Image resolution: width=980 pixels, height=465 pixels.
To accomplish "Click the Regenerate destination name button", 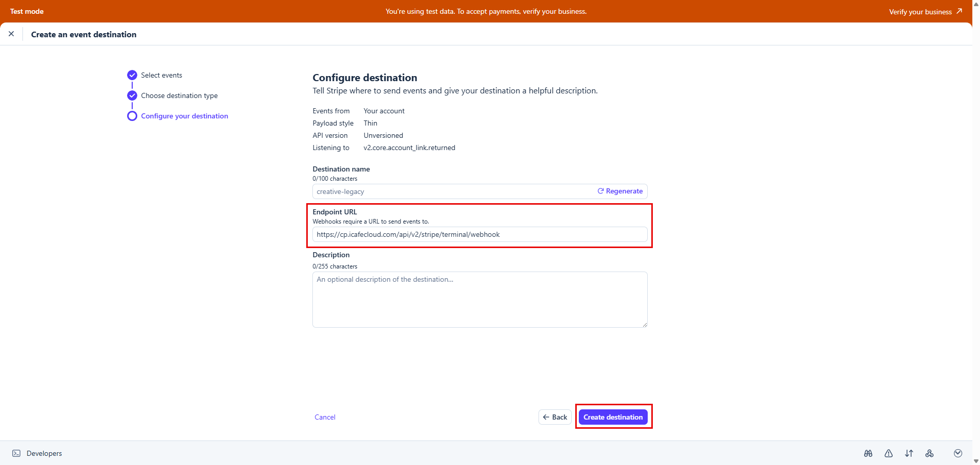I will 620,191.
